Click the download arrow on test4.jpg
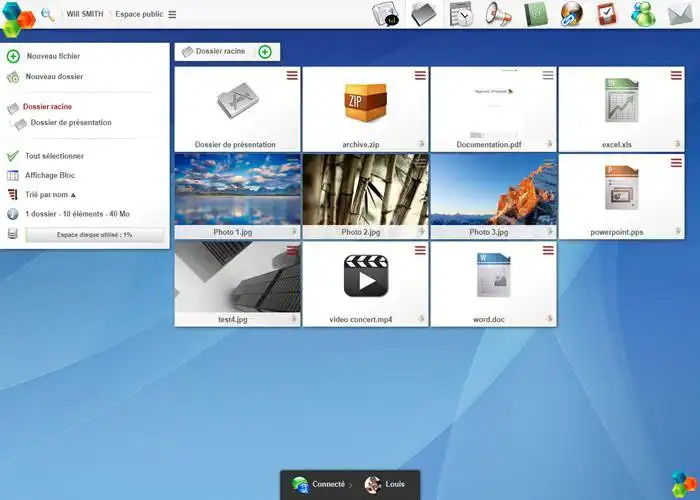Image resolution: width=700 pixels, height=500 pixels. 294,319
